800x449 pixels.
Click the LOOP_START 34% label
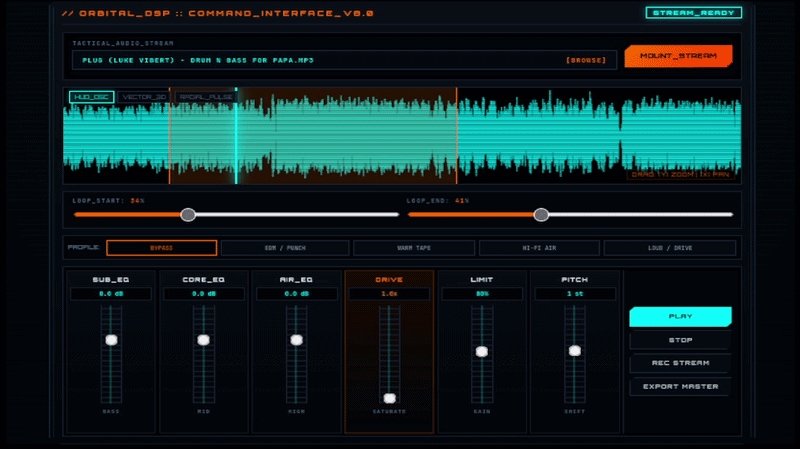108,201
